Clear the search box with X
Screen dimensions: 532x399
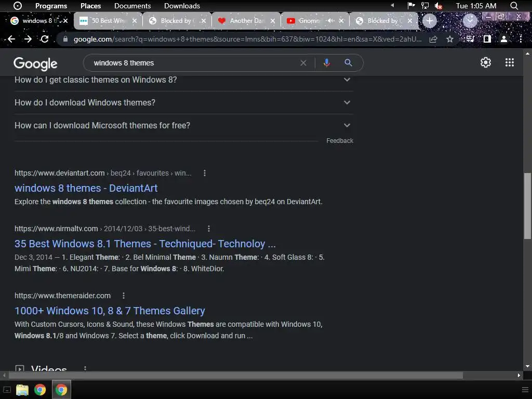[x=303, y=63]
